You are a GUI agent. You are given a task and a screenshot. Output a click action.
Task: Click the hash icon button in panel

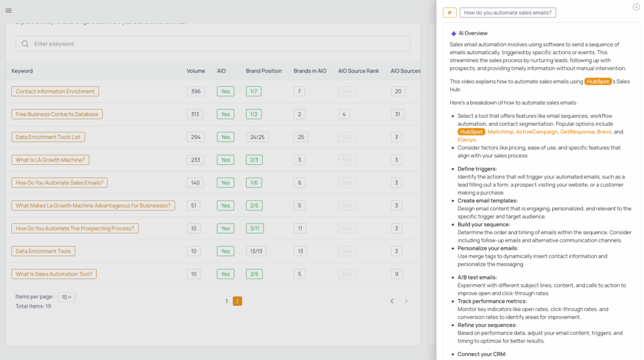coord(450,13)
